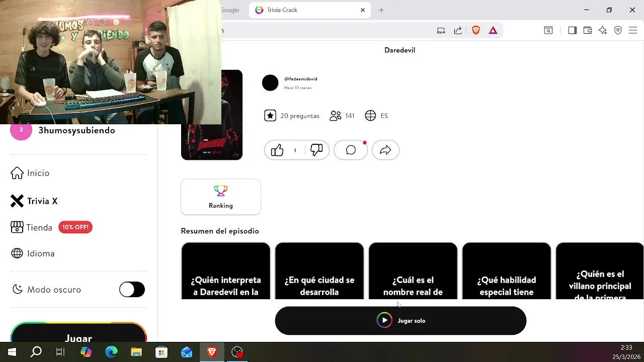
Task: Open Trivia X in the sidebar
Action: (34, 201)
